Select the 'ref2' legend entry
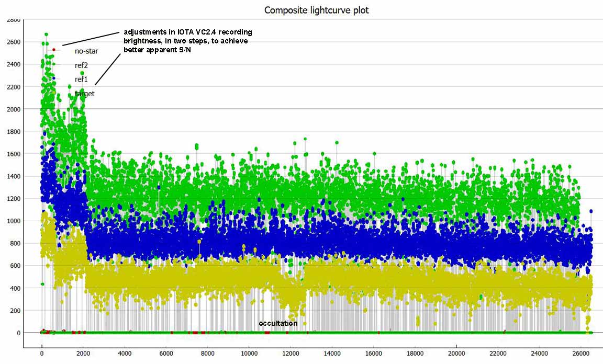The height and width of the screenshot is (364, 603). (x=81, y=65)
